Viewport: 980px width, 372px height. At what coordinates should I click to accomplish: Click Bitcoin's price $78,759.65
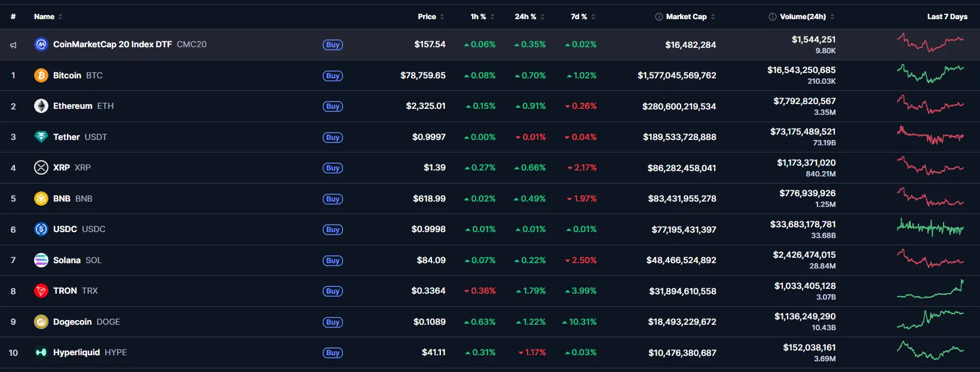click(x=423, y=75)
